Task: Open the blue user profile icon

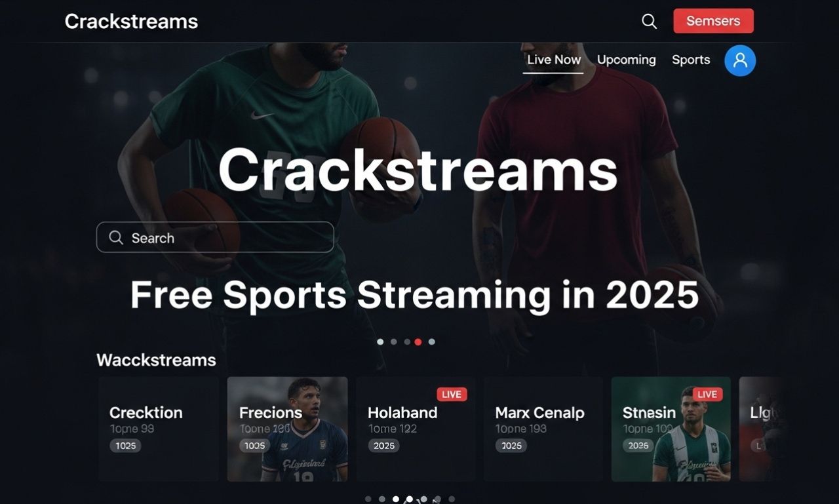Action: click(x=740, y=60)
